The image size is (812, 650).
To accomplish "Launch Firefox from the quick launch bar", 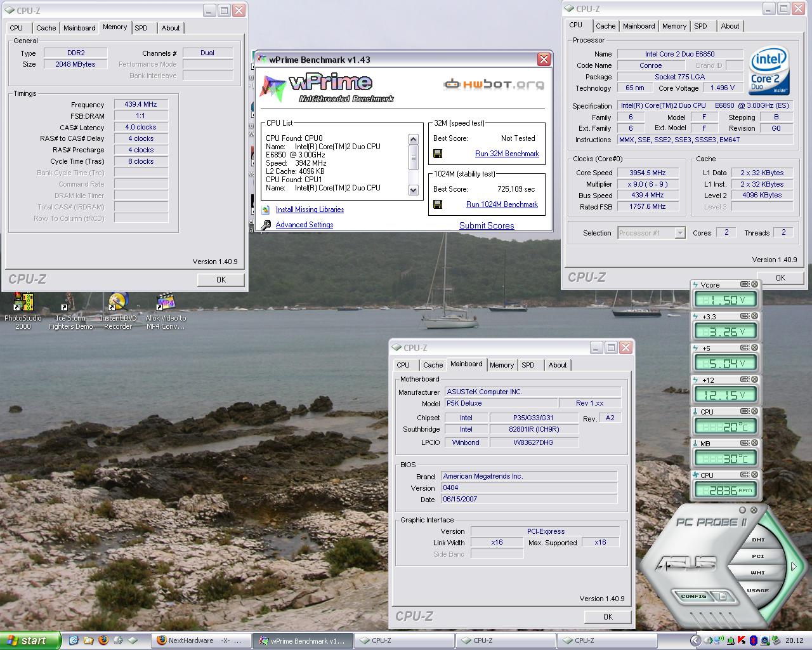I will pyautogui.click(x=103, y=640).
